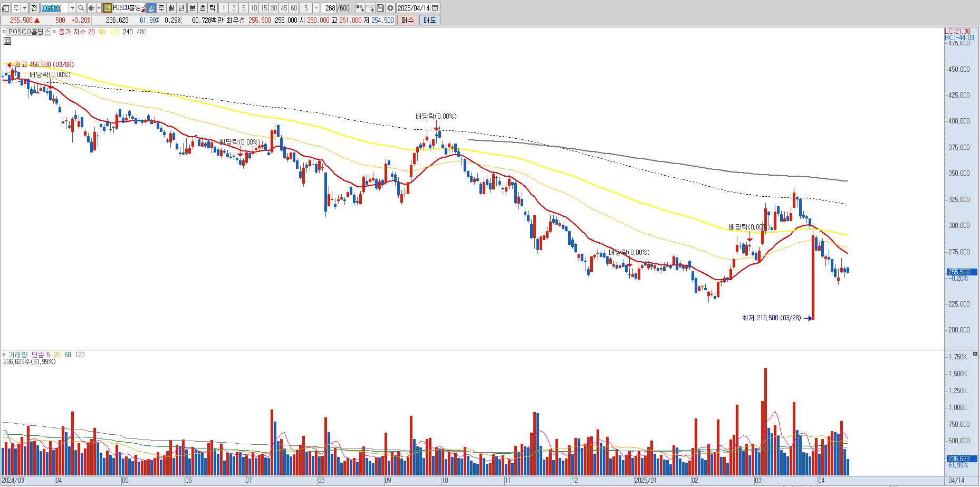Switch to 주 weekly period
This screenshot has height=487, width=980.
[x=161, y=8]
